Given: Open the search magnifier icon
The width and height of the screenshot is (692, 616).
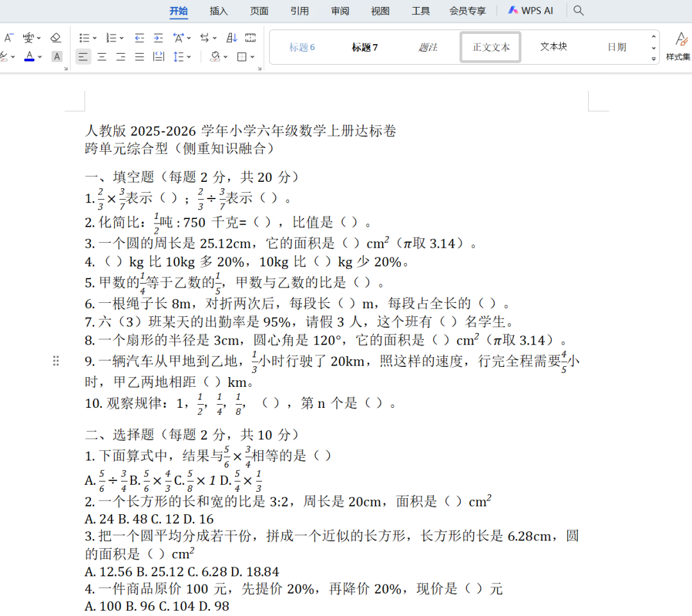Looking at the screenshot, I should (x=578, y=11).
